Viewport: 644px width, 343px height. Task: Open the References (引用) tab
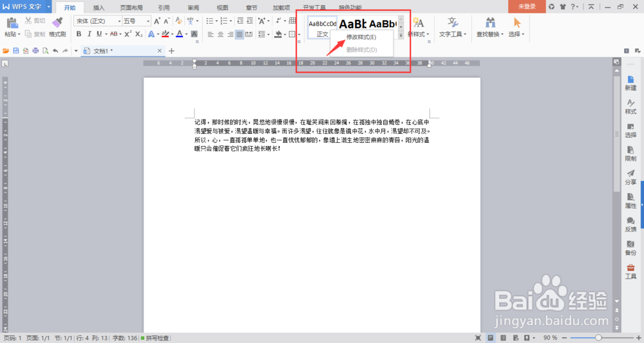click(164, 7)
